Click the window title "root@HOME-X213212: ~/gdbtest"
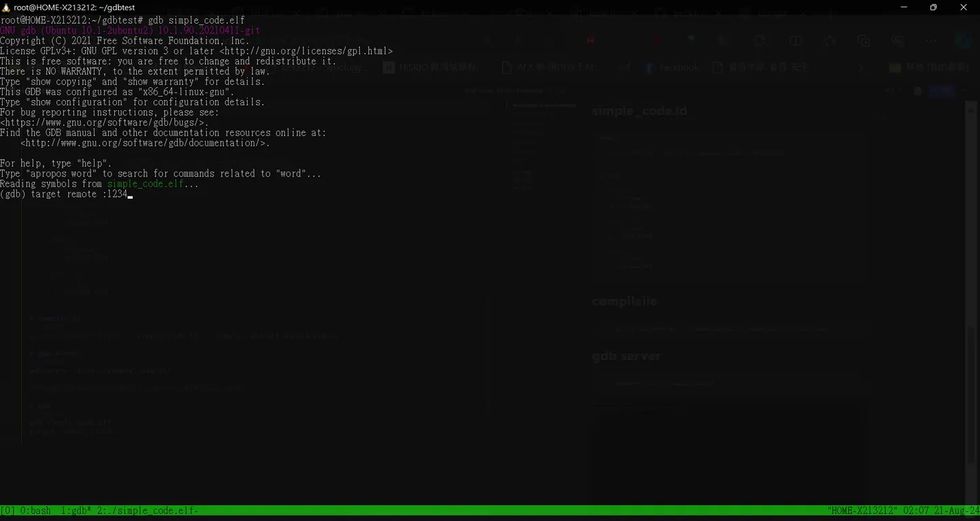Viewport: 980px width, 521px height. (74, 7)
